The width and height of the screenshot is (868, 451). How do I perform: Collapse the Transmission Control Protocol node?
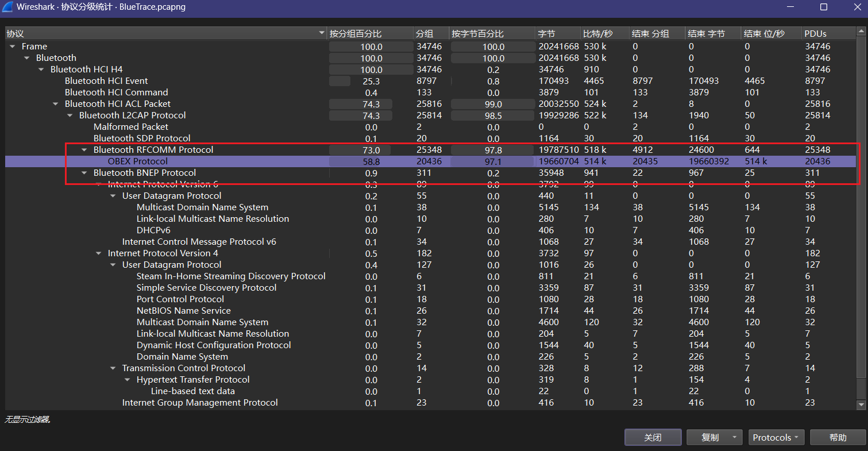(x=113, y=368)
